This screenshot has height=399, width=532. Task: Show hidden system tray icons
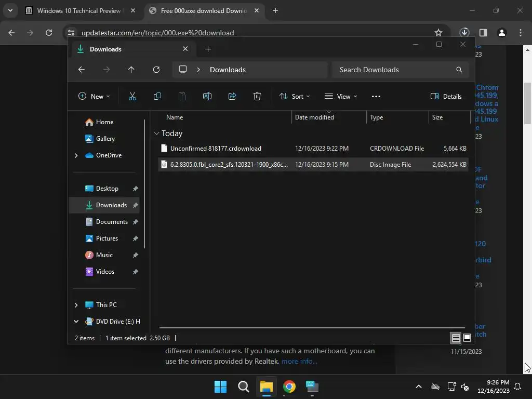point(419,387)
